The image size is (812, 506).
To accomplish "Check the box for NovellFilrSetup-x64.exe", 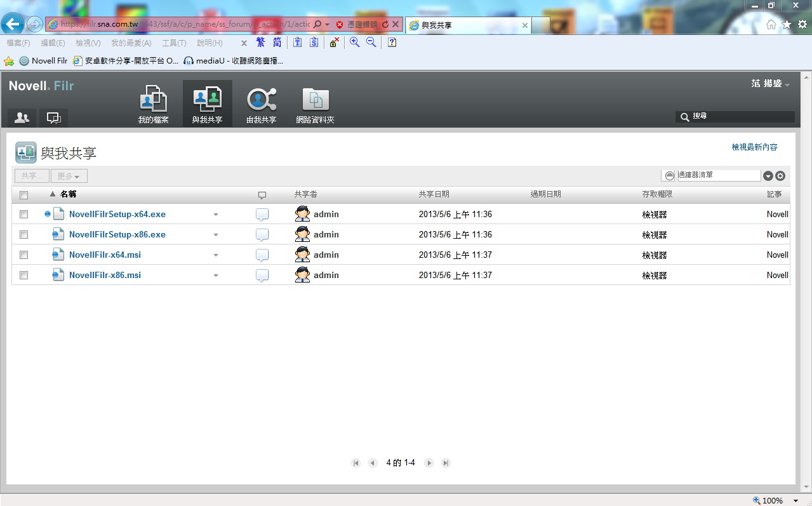I will [23, 215].
